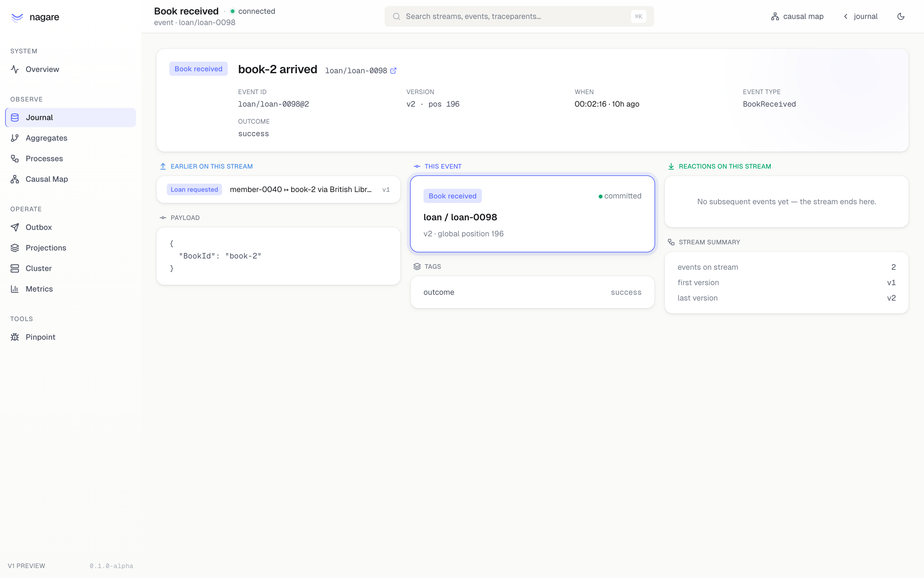Click breadcrumb event · loan/loan-0098
This screenshot has height=578, width=924.
[x=195, y=22]
